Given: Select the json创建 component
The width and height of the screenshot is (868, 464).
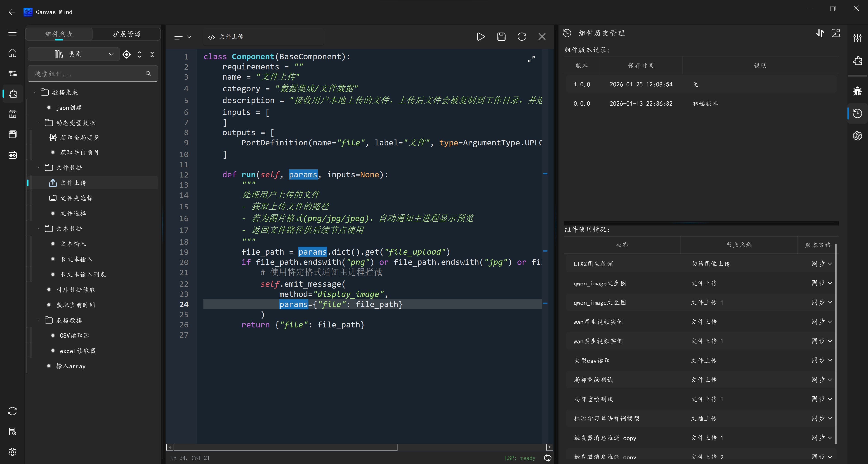Looking at the screenshot, I should [x=69, y=107].
